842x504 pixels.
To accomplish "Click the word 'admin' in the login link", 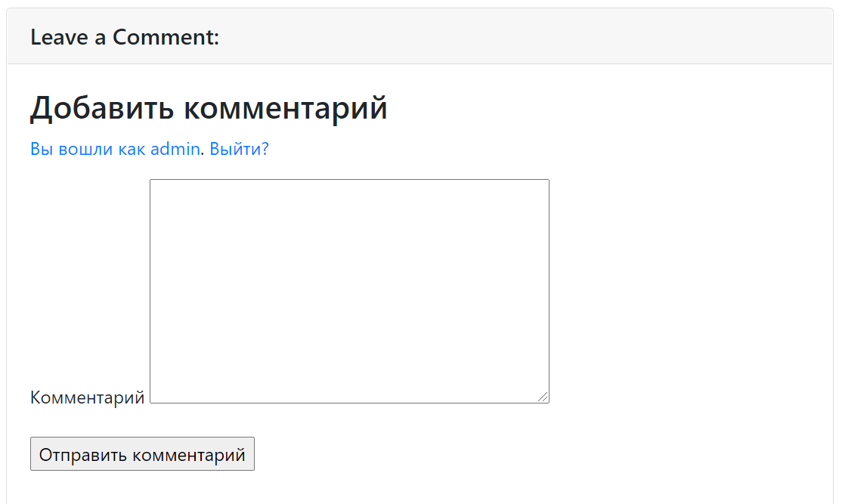I will tap(175, 149).
